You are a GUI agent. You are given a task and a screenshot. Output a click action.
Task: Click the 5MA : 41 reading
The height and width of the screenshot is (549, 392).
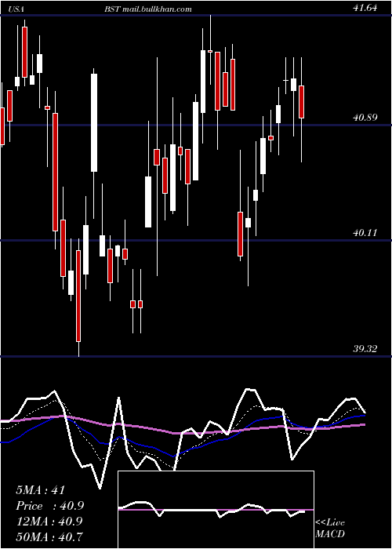(x=41, y=490)
